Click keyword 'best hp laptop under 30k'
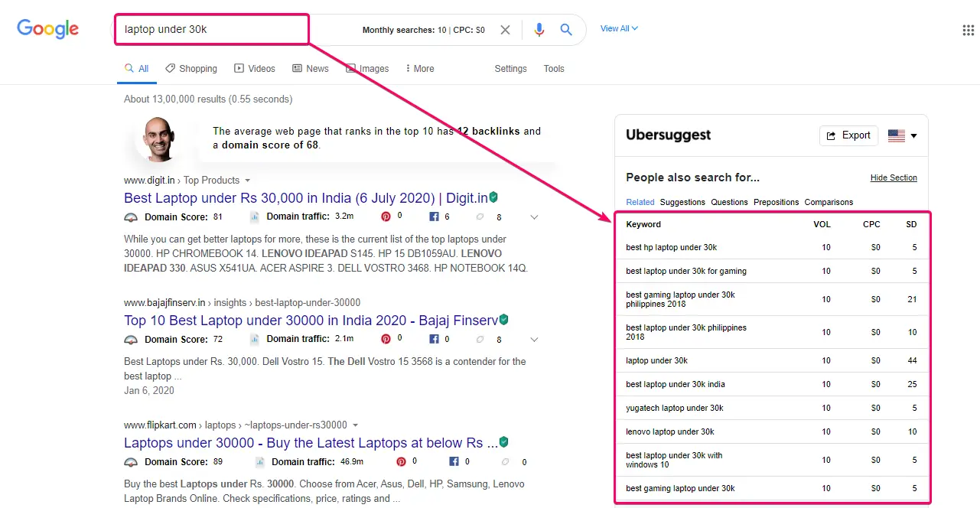The width and height of the screenshot is (980, 508). pyautogui.click(x=671, y=248)
